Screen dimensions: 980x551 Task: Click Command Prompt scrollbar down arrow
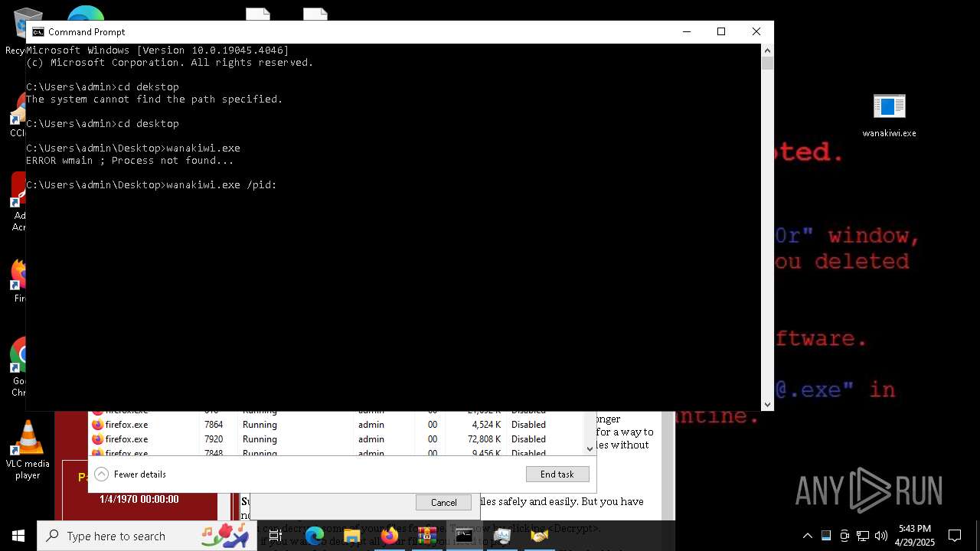767,405
